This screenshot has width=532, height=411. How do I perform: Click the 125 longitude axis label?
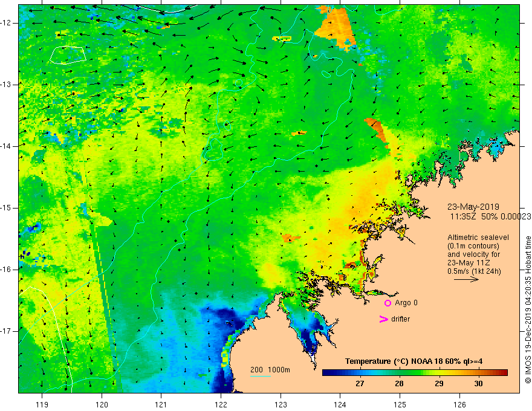400,404
